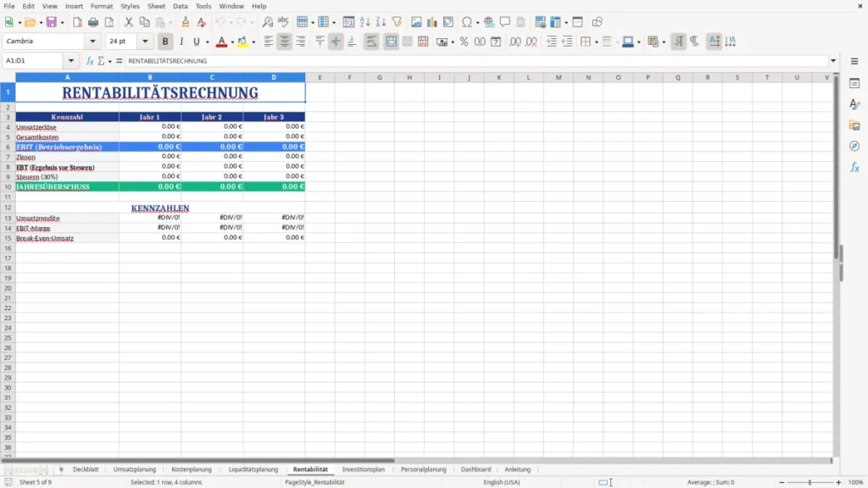Click the Export as PDF icon
Image resolution: width=868 pixels, height=488 pixels.
(x=77, y=22)
